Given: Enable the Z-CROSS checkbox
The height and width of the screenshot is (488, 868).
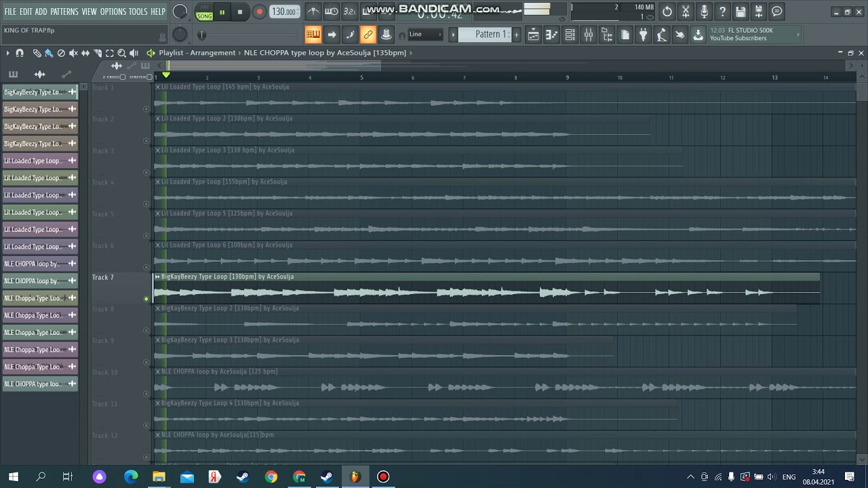Looking at the screenshot, I should [x=123, y=77].
